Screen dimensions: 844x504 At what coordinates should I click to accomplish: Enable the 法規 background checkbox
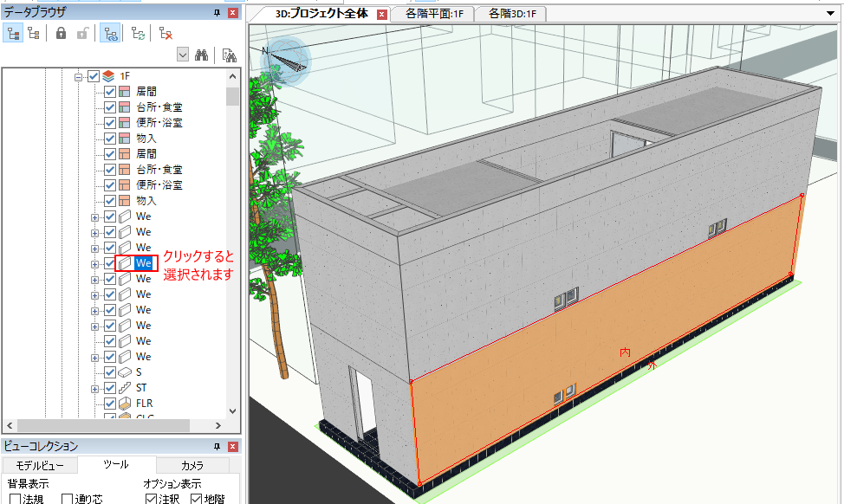click(x=15, y=499)
